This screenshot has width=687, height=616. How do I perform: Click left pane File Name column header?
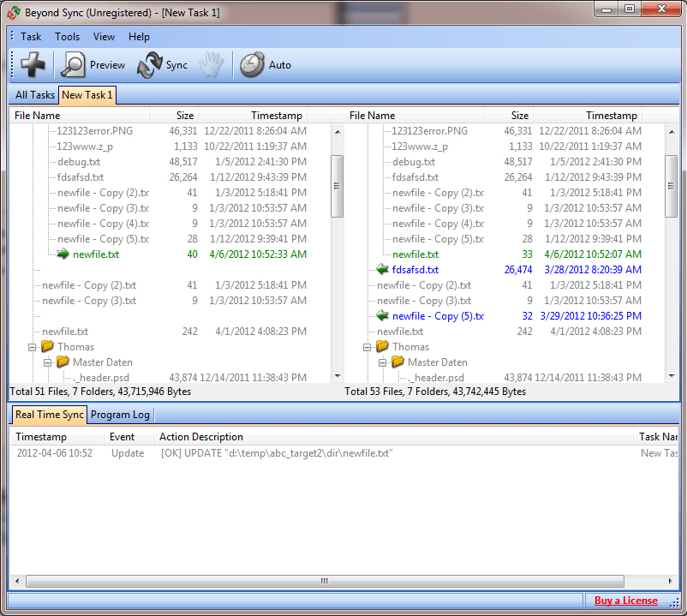tap(80, 115)
